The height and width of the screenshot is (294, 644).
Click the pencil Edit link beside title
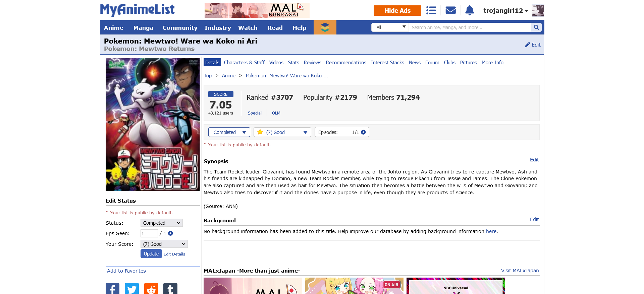pyautogui.click(x=533, y=45)
